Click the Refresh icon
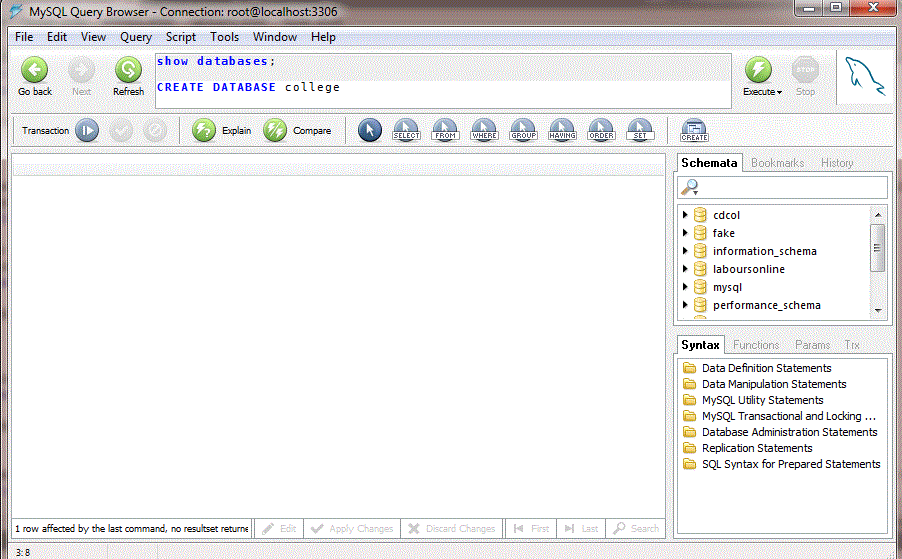The height and width of the screenshot is (559, 902). pyautogui.click(x=128, y=70)
